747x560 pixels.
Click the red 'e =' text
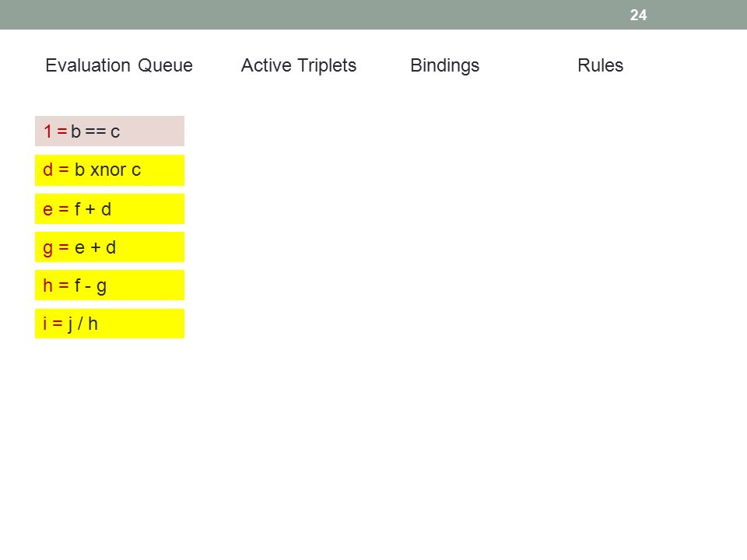[56, 209]
